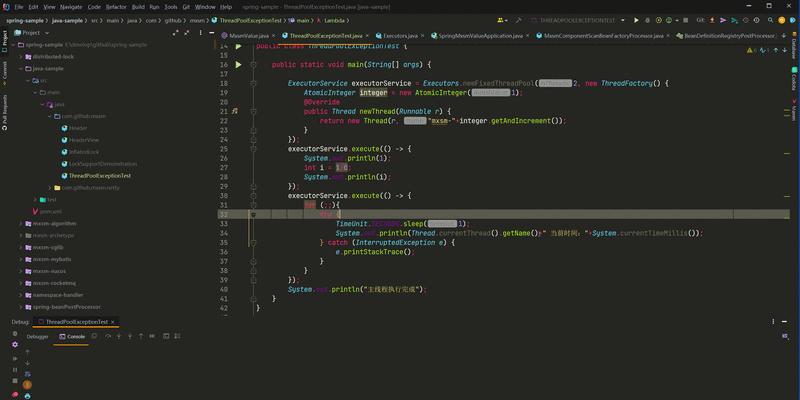The height and width of the screenshot is (400, 800).
Task: Click the Build hammer icon
Action: coord(518,20)
